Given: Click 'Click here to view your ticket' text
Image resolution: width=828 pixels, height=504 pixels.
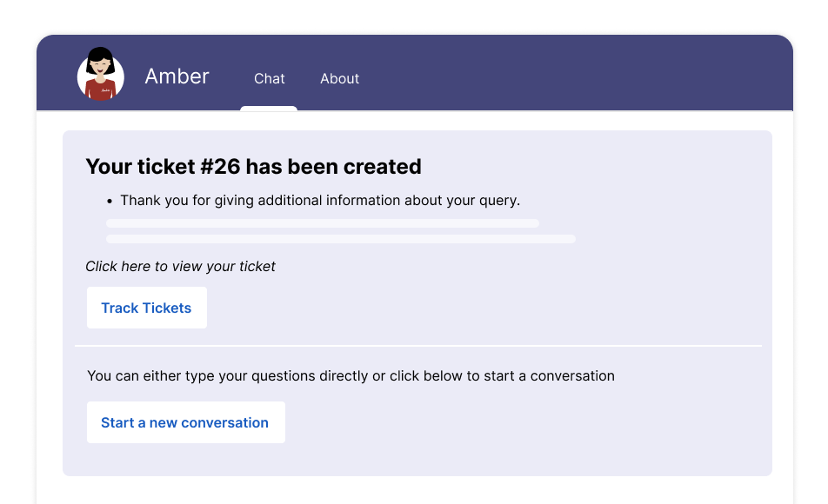Looking at the screenshot, I should pyautogui.click(x=180, y=266).
